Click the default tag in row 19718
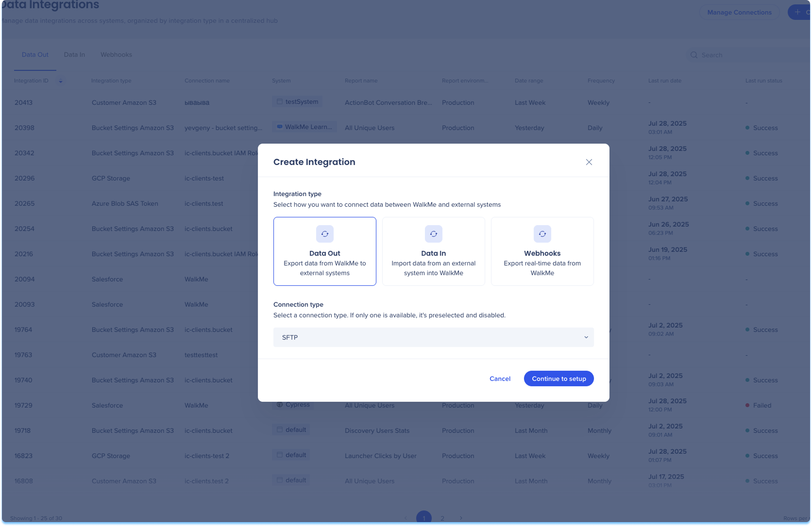 tap(291, 430)
